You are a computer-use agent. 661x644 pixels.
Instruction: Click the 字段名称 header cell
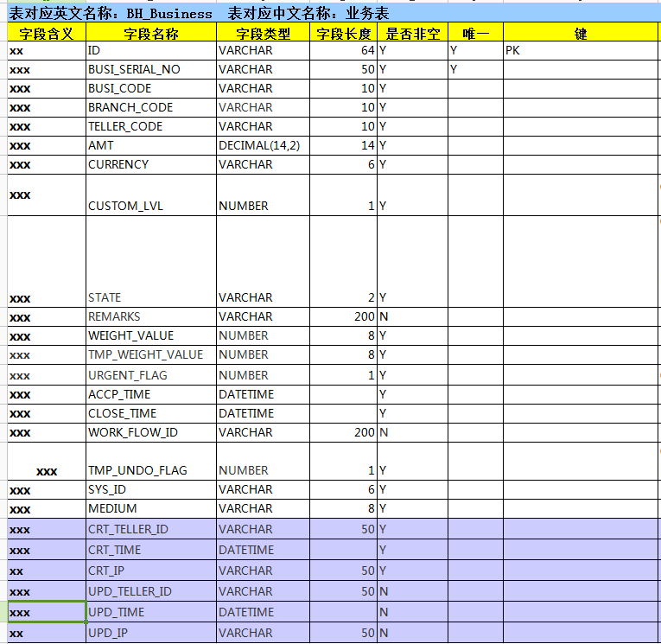(151, 33)
